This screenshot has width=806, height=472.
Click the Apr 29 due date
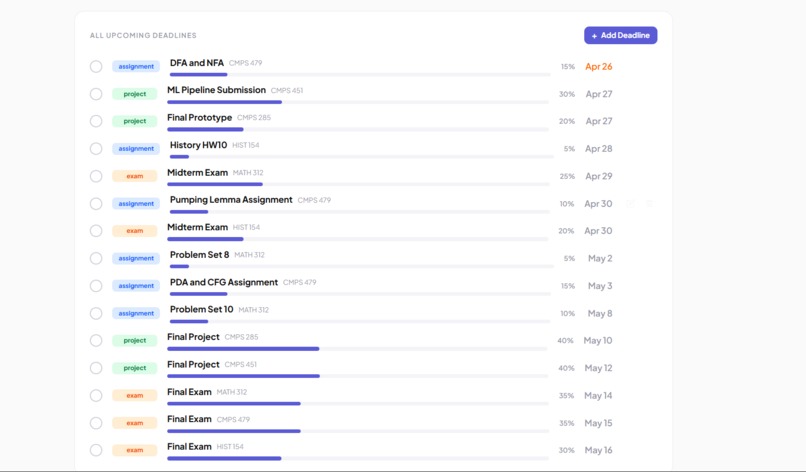pyautogui.click(x=599, y=176)
